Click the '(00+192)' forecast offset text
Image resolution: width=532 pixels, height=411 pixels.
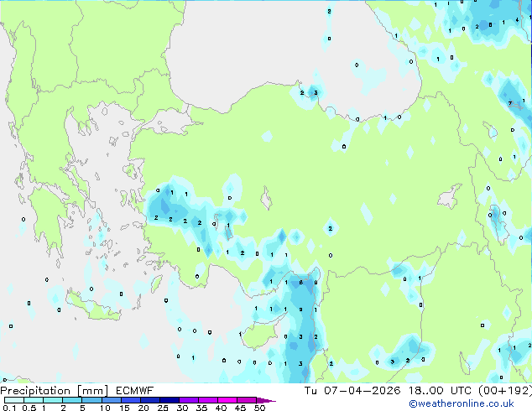pyautogui.click(x=505, y=391)
